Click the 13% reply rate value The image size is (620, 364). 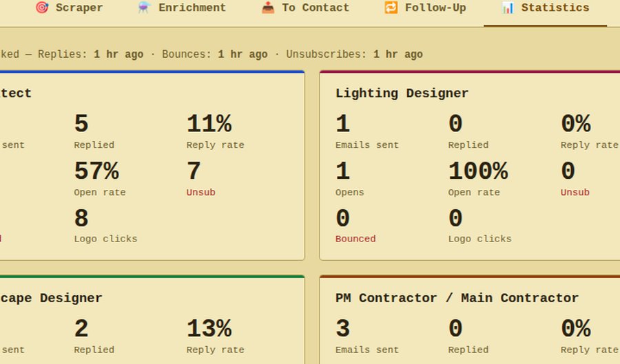pos(209,328)
